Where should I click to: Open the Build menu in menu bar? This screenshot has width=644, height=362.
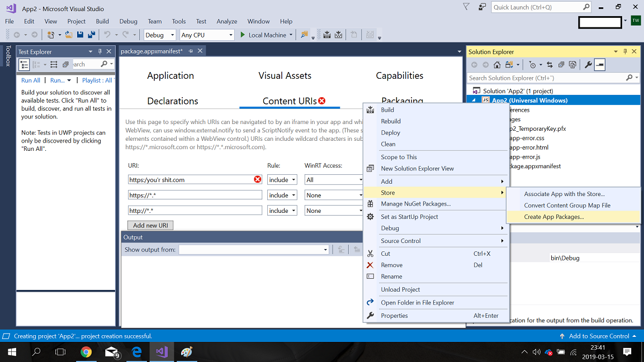pyautogui.click(x=102, y=21)
